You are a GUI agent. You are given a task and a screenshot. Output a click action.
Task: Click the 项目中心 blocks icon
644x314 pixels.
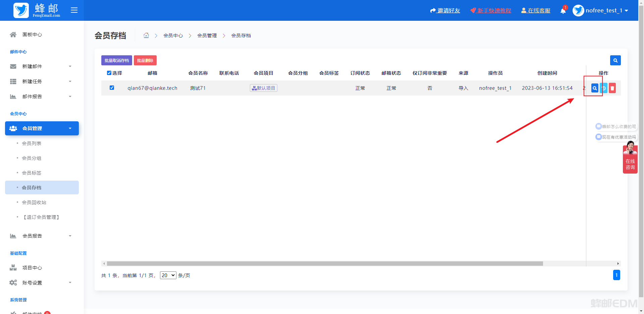tap(13, 267)
